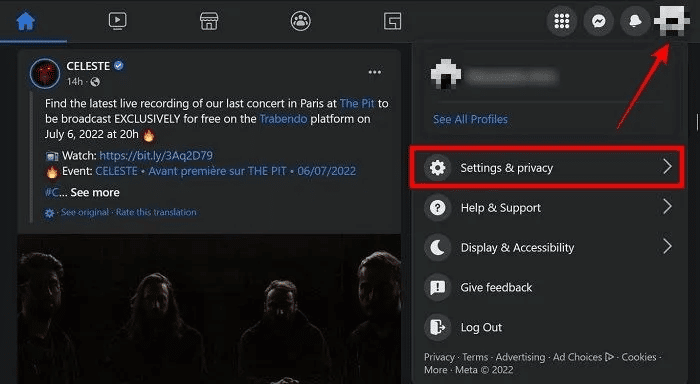This screenshot has width=700, height=384.
Task: Open the CELESTE page name link
Action: (x=88, y=66)
